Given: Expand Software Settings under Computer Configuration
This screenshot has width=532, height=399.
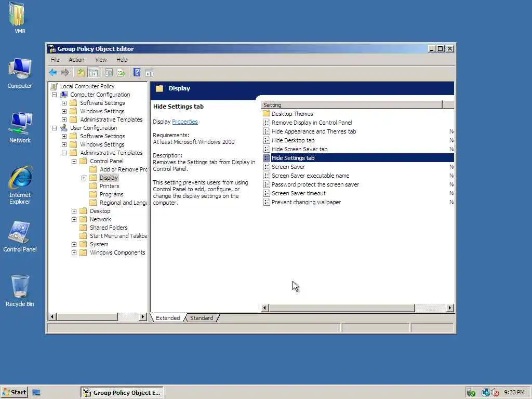Looking at the screenshot, I should pos(64,103).
